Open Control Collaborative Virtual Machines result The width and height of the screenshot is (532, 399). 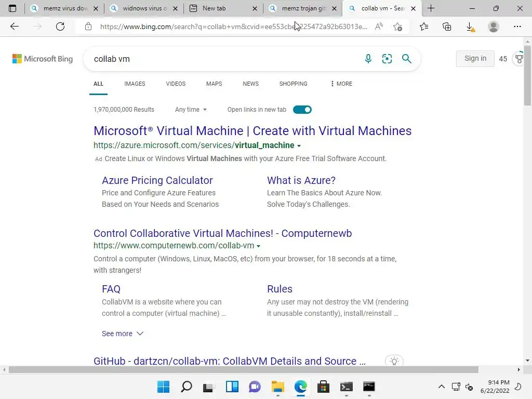(222, 233)
